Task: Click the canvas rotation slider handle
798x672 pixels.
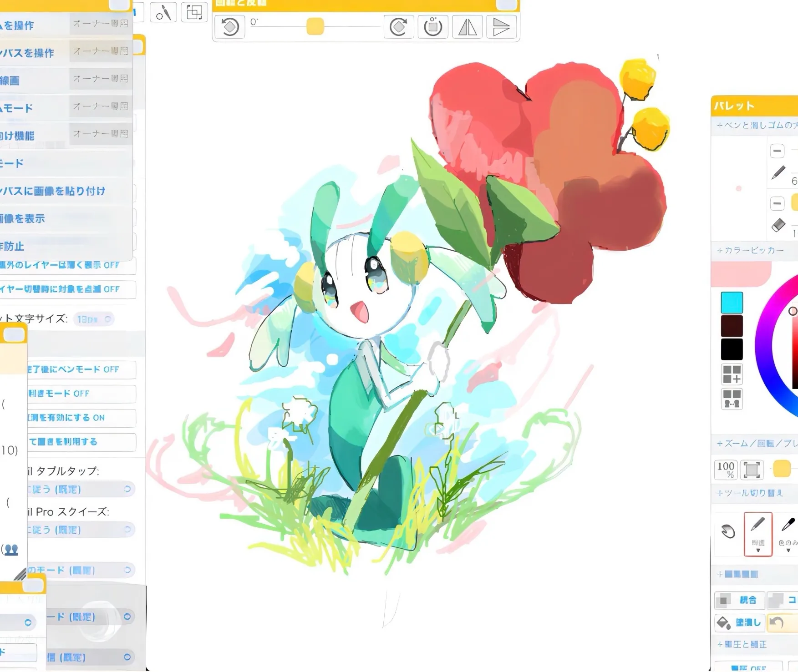Action: [x=315, y=26]
